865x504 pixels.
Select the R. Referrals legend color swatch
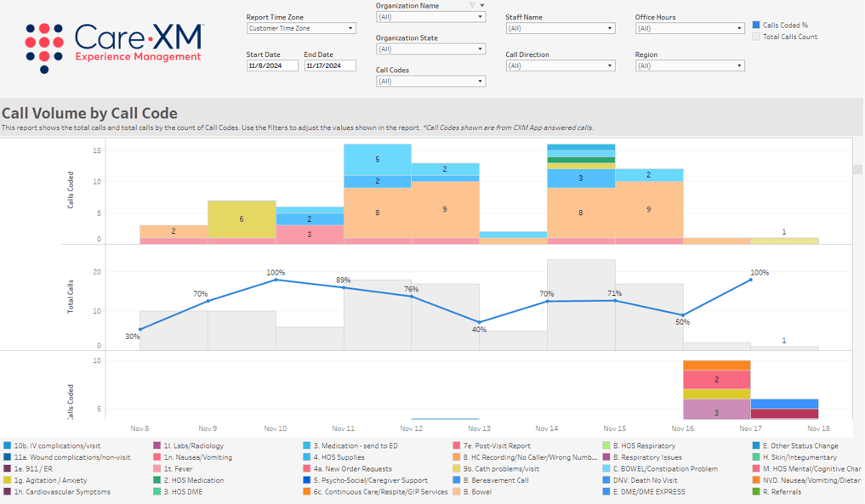coord(756,492)
